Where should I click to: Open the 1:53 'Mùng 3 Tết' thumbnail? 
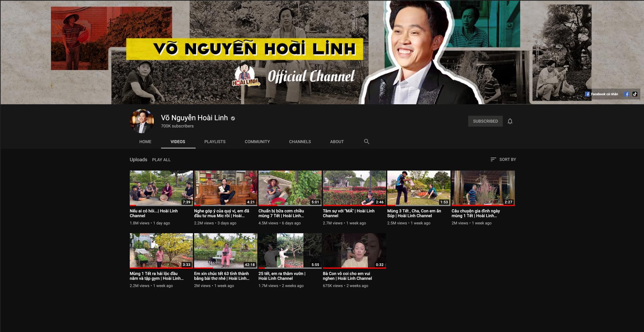[419, 188]
